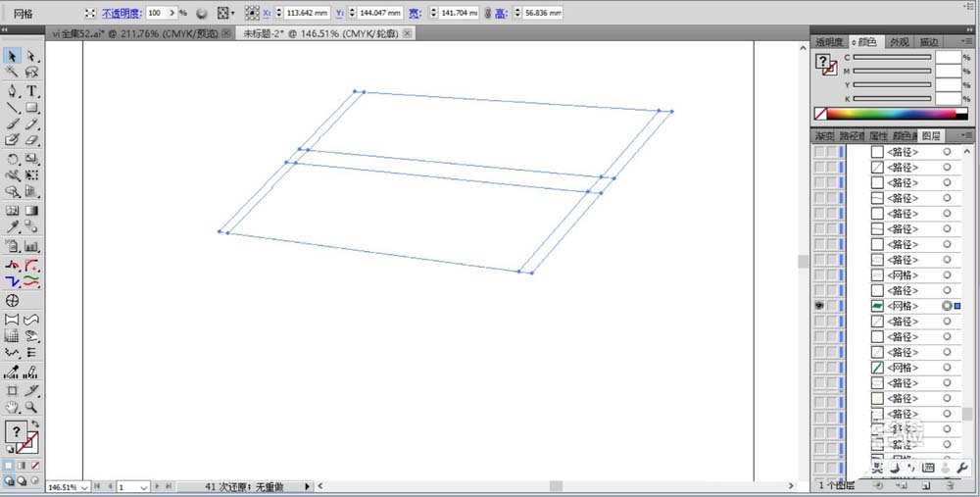The image size is (980, 497).
Task: Select the Zoom magnifier tool
Action: [x=31, y=407]
